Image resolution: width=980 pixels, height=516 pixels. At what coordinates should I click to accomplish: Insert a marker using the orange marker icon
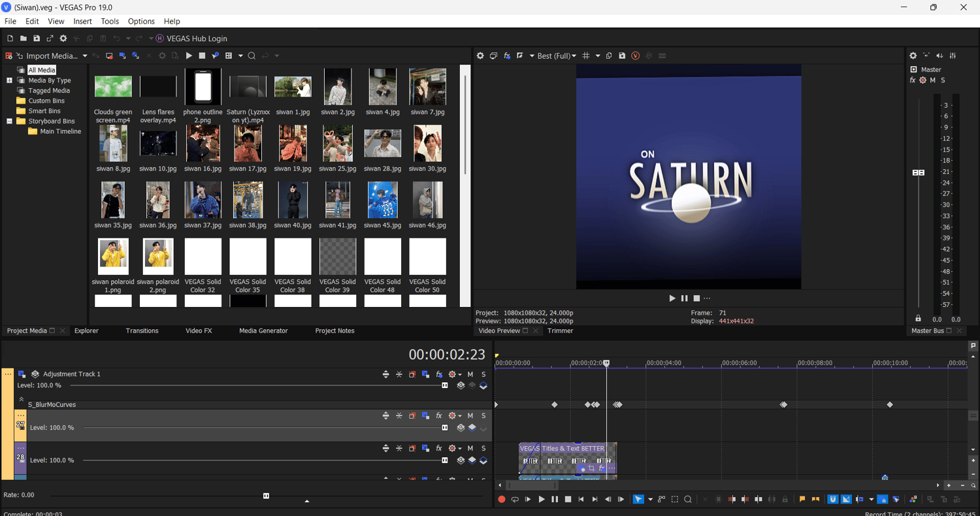(x=802, y=500)
